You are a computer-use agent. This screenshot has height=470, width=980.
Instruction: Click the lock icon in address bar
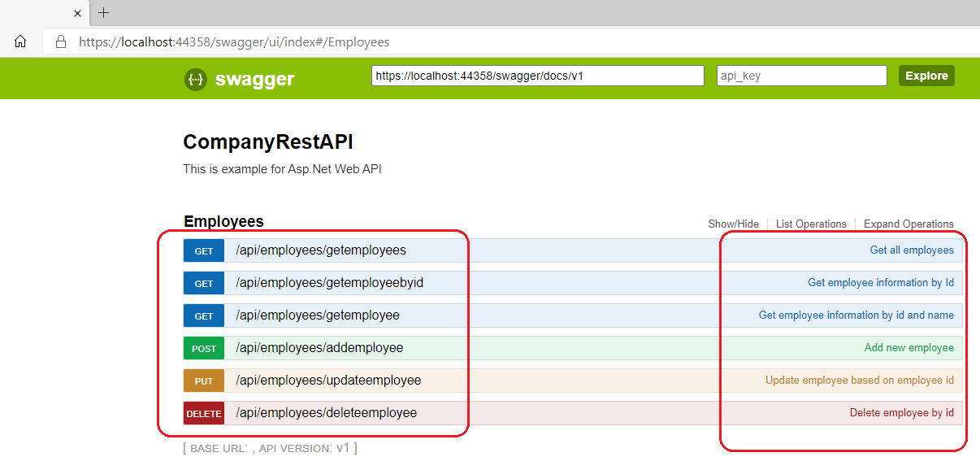pos(60,42)
